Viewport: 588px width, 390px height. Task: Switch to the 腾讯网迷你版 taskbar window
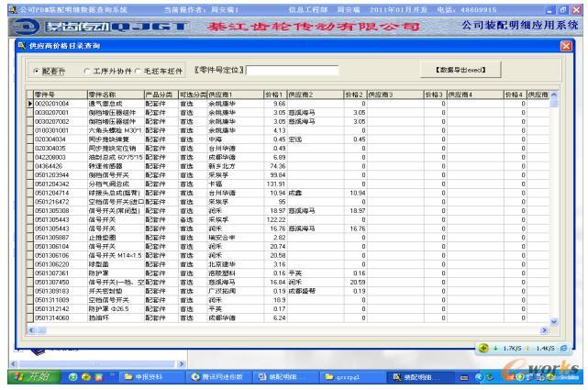point(215,379)
